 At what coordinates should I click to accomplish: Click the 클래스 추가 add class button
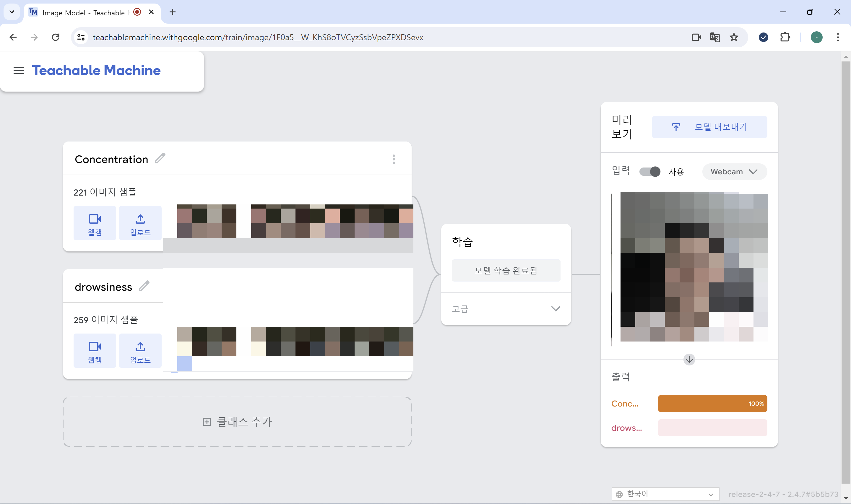237,422
